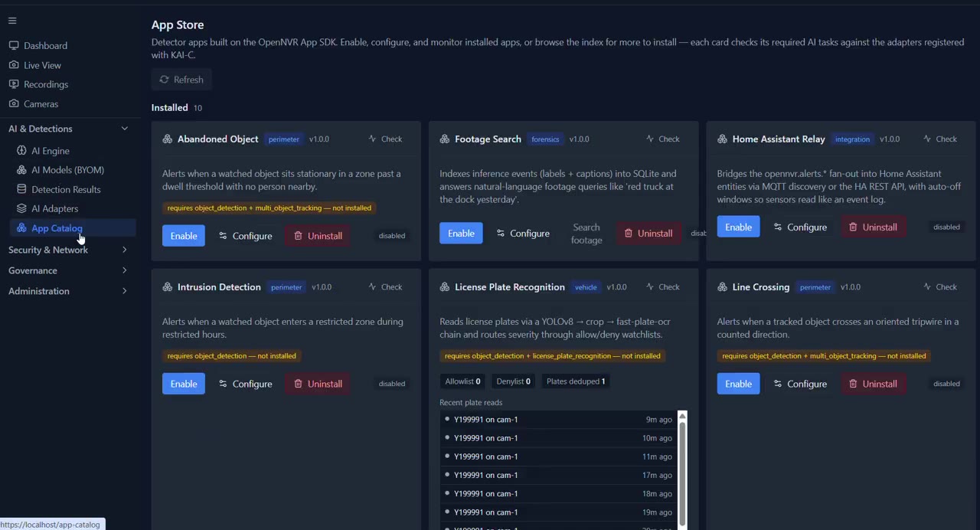980x530 pixels.
Task: Run Check on Intrusion Detection
Action: [385, 287]
